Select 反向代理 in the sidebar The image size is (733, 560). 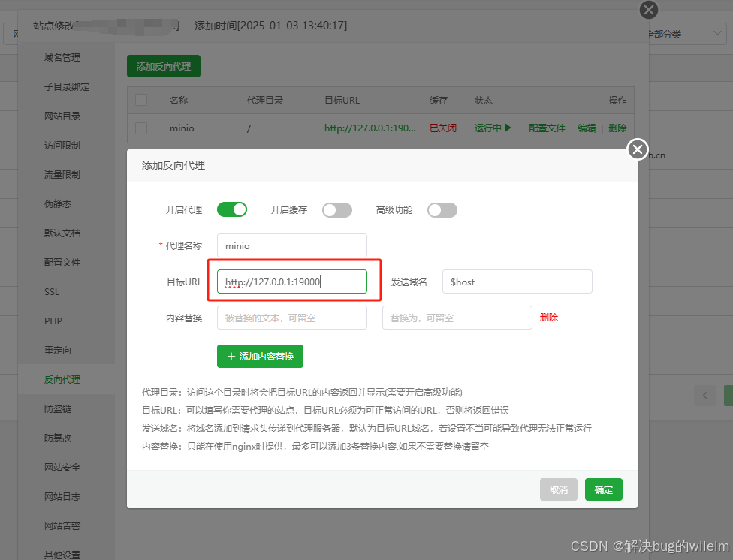coord(62,380)
